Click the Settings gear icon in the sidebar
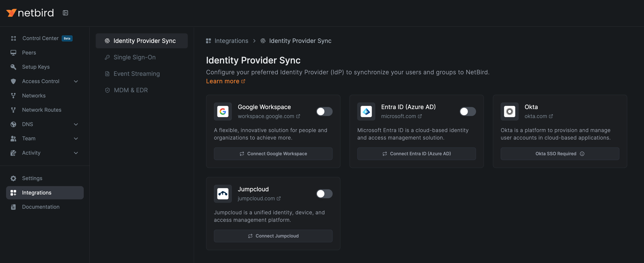This screenshot has height=263, width=644. coord(13,178)
